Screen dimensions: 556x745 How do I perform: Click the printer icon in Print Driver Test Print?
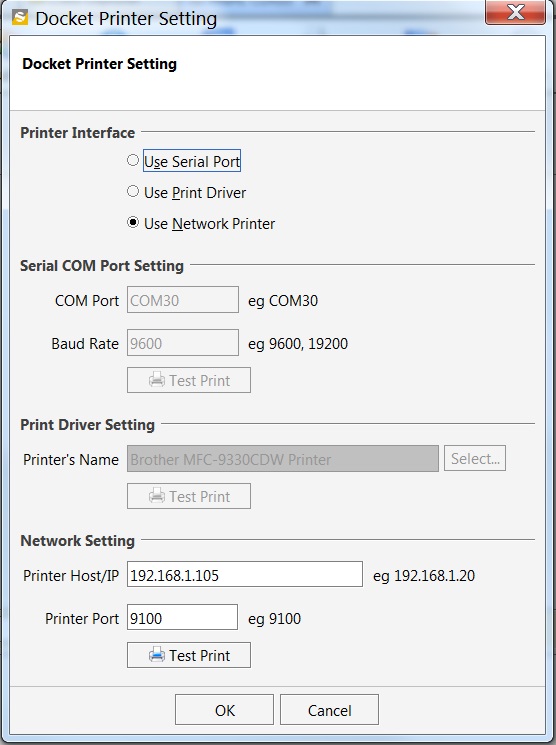[x=157, y=496]
